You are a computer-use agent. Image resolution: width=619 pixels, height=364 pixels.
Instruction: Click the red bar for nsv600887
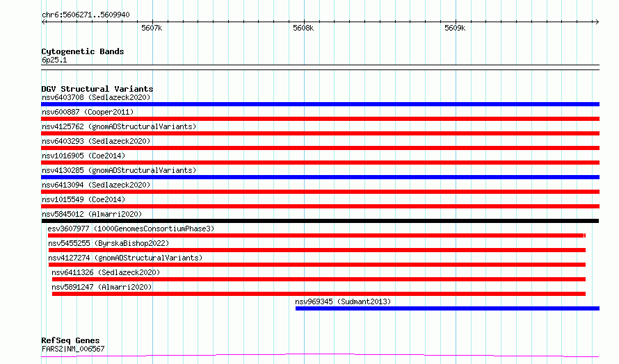tap(320, 119)
